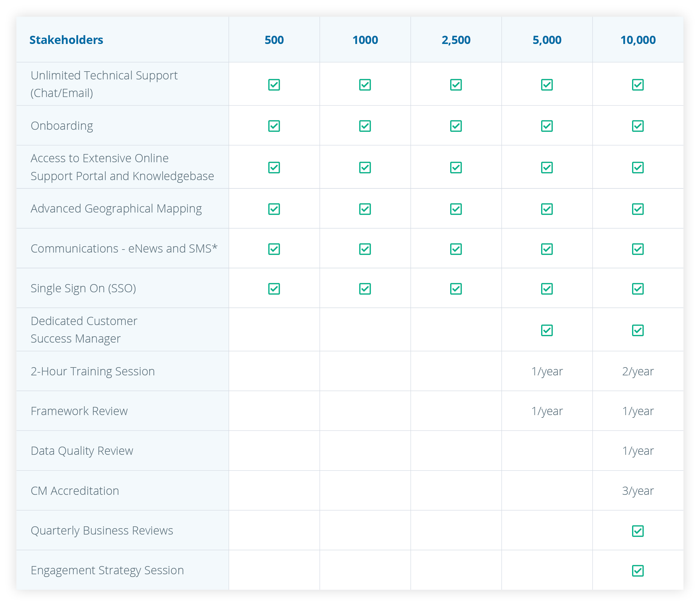The width and height of the screenshot is (700, 607).
Task: Select the 5,000 stakeholders column header
Action: [547, 40]
